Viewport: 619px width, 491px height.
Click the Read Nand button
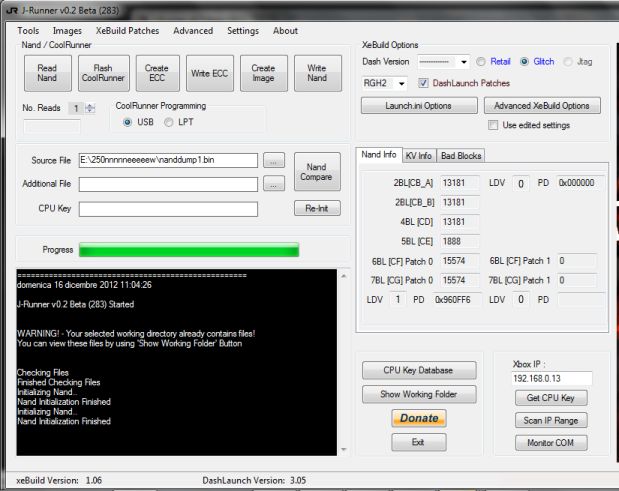[47, 73]
